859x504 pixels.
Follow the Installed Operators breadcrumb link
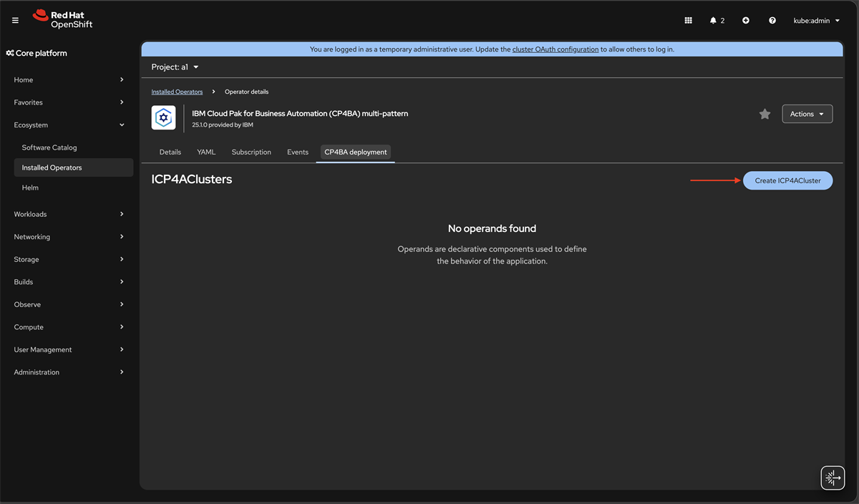(177, 92)
